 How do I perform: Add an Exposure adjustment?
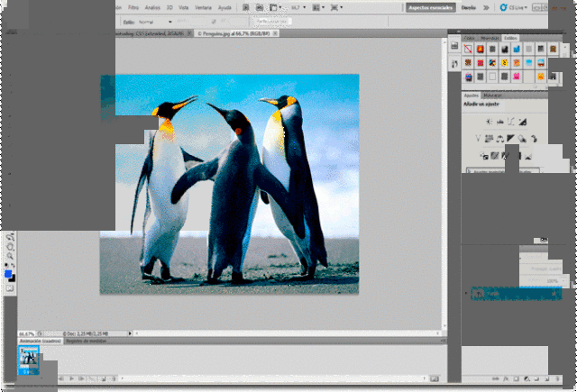pos(523,122)
